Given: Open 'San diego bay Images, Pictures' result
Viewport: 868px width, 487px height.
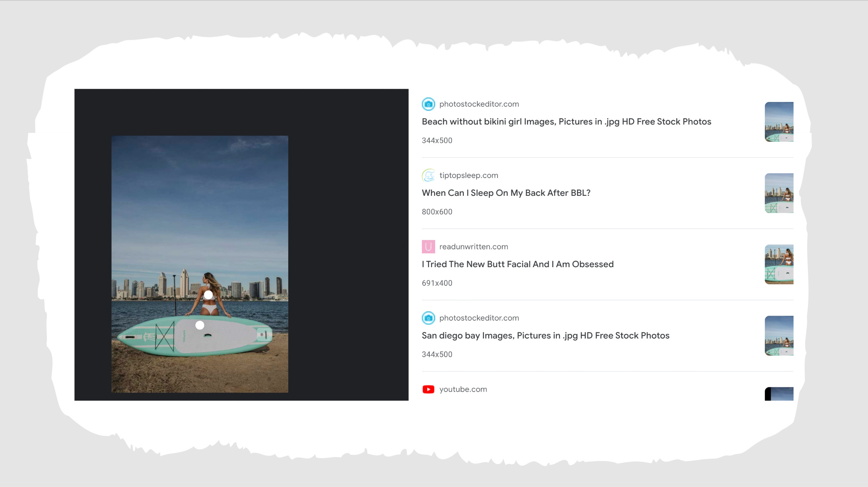Looking at the screenshot, I should click(x=545, y=336).
